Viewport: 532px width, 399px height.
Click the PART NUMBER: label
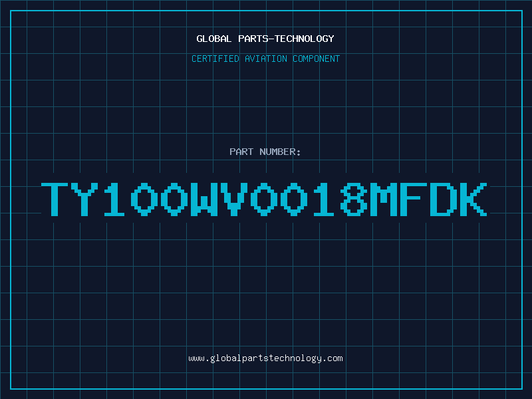tap(265, 152)
